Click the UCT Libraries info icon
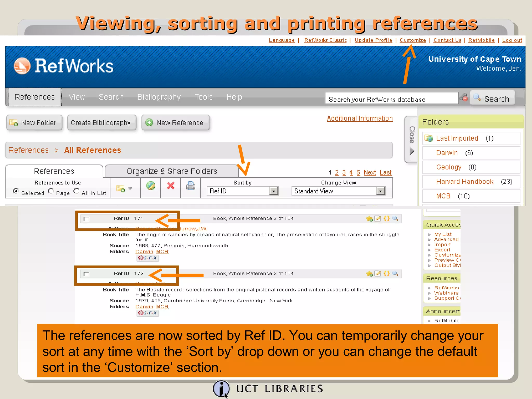Image resolution: width=532 pixels, height=399 pixels. click(221, 389)
